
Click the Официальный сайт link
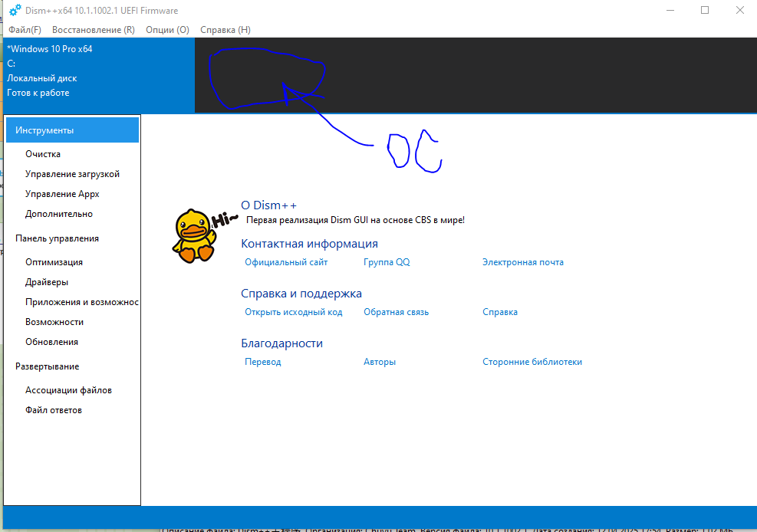(x=286, y=262)
